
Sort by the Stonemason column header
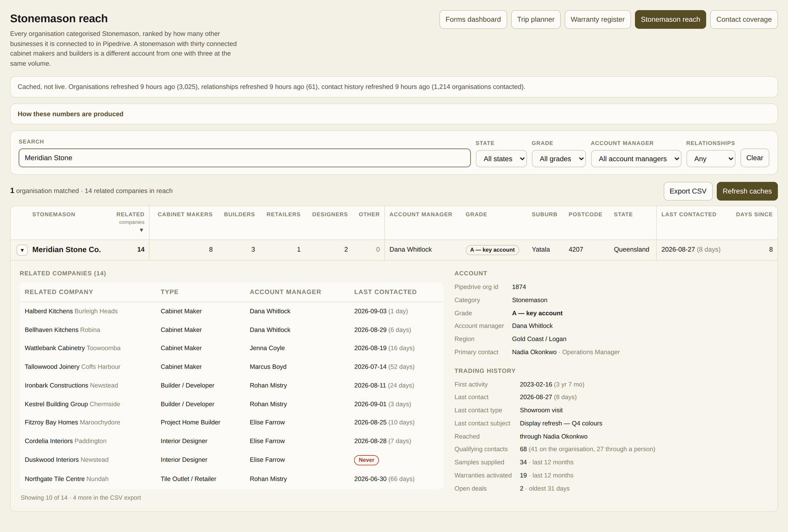[54, 214]
